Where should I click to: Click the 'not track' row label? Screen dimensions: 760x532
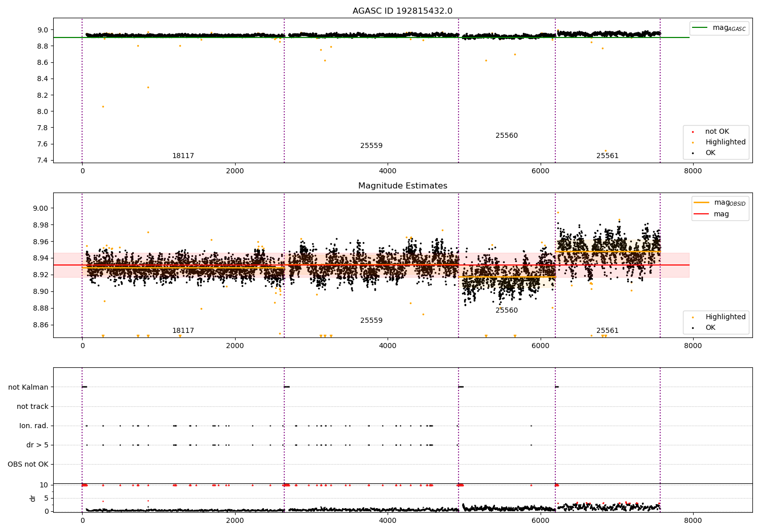(x=32, y=407)
